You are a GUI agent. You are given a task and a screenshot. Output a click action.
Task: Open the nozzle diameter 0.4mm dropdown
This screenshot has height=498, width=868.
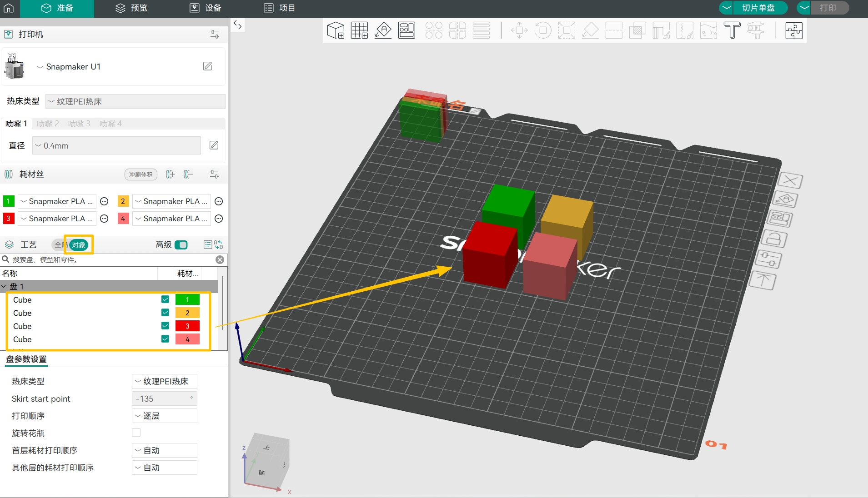[x=116, y=145]
